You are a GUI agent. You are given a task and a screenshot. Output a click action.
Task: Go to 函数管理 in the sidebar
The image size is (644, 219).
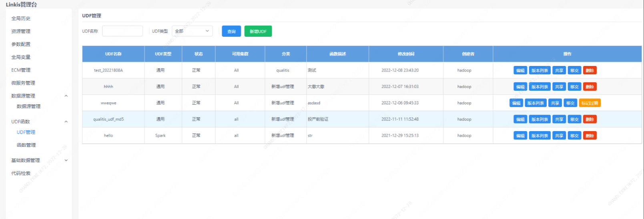pyautogui.click(x=26, y=145)
